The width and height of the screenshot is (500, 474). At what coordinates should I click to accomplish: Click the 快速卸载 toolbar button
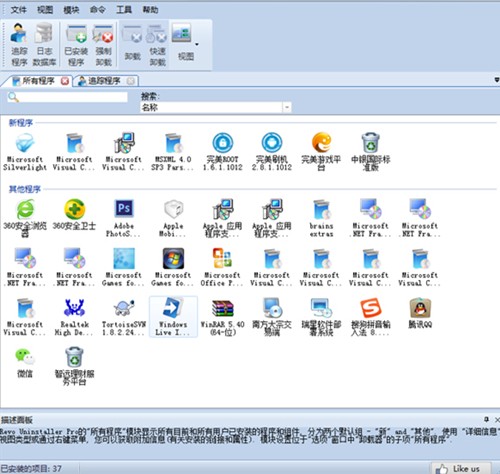(157, 44)
